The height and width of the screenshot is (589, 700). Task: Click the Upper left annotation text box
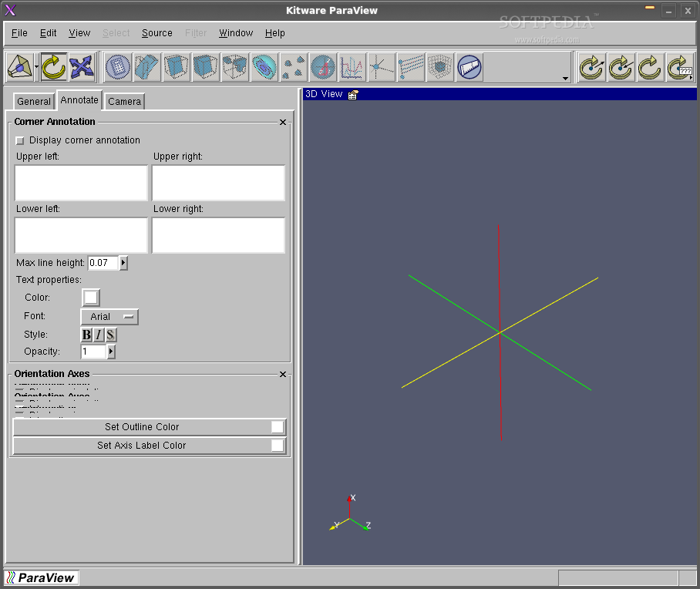click(x=81, y=183)
